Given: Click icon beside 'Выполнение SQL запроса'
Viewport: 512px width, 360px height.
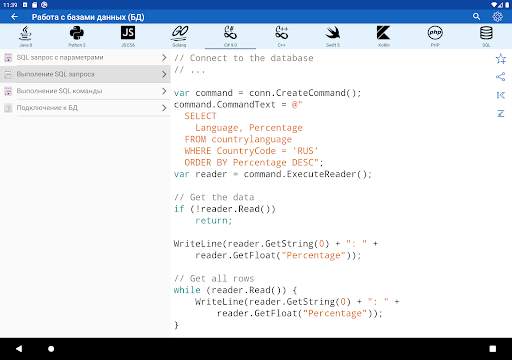Looking at the screenshot, I should [x=8, y=74].
